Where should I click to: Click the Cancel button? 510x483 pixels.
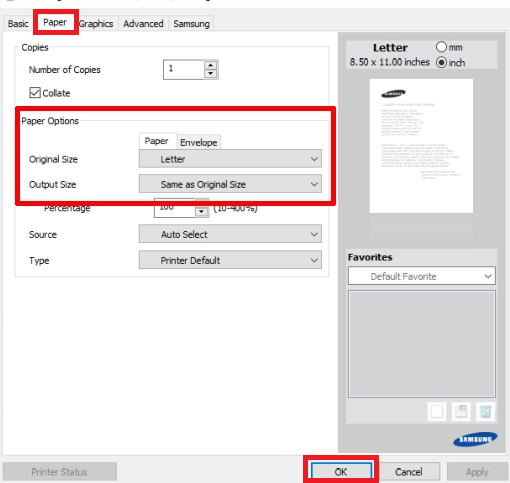409,471
